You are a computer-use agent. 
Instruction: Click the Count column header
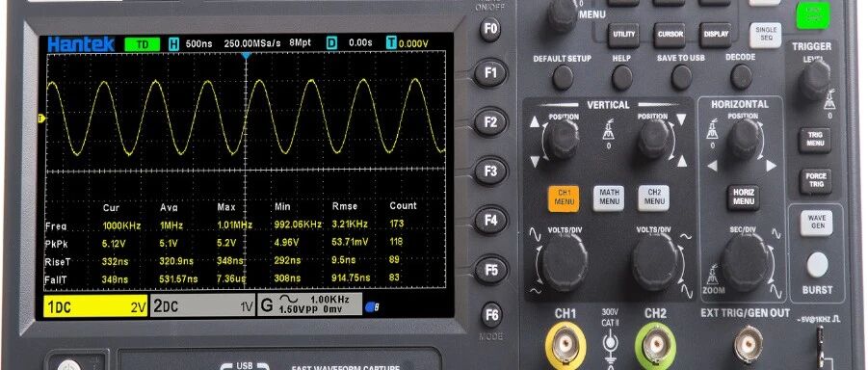(403, 205)
